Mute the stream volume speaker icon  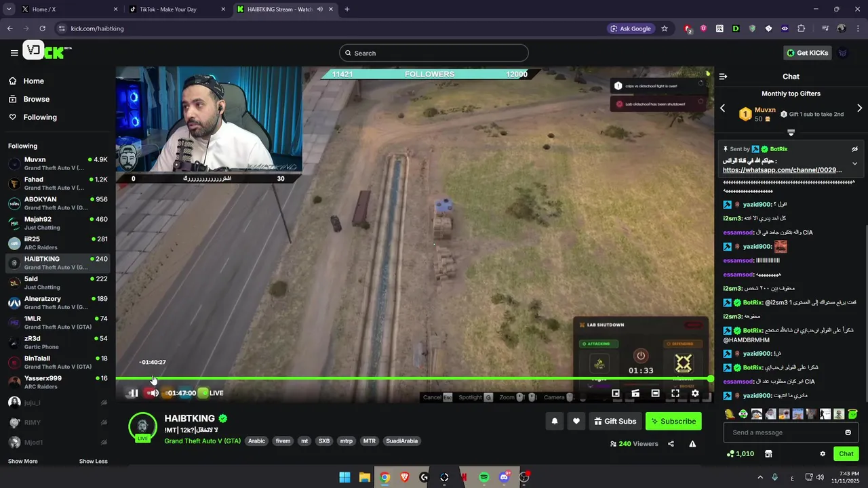(x=155, y=393)
